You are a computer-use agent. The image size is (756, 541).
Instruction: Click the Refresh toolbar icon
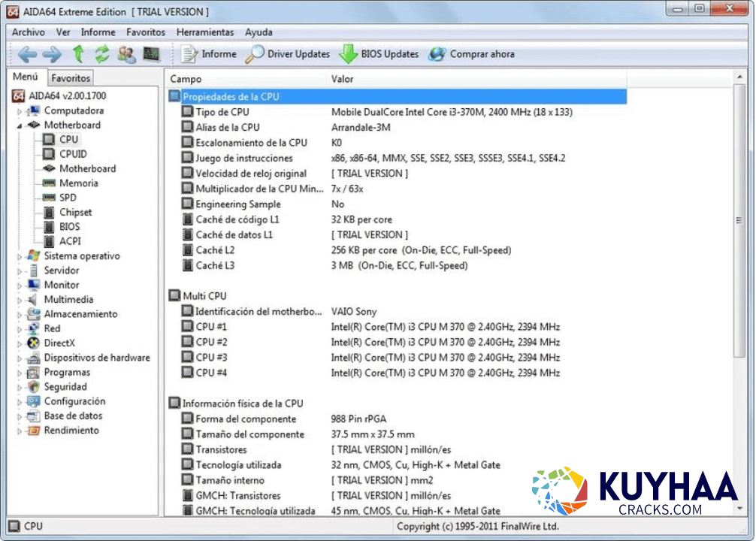(101, 53)
